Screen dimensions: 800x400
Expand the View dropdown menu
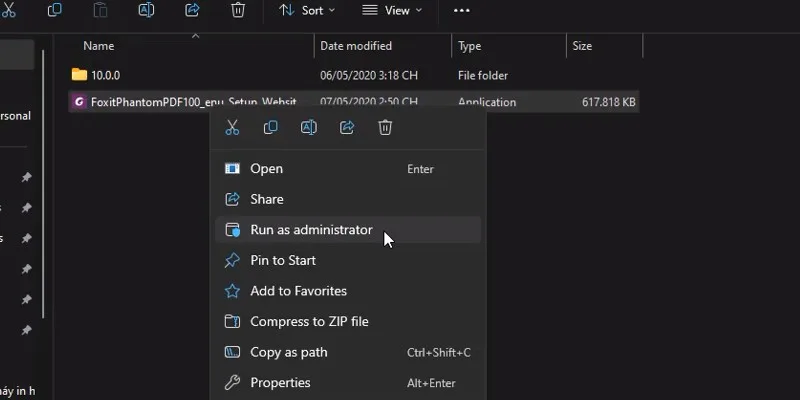pos(391,10)
